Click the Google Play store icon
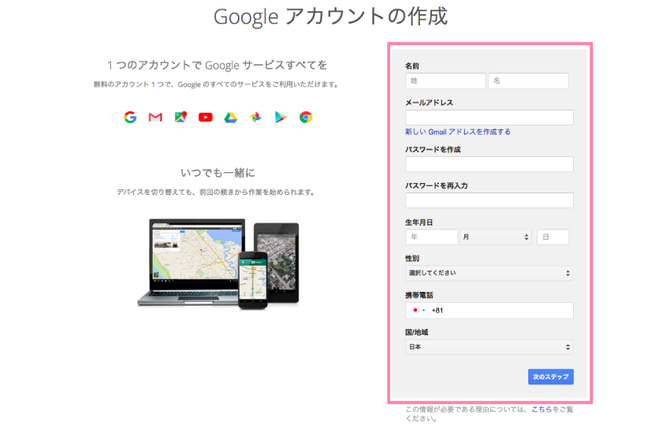670x426 pixels. tap(280, 117)
